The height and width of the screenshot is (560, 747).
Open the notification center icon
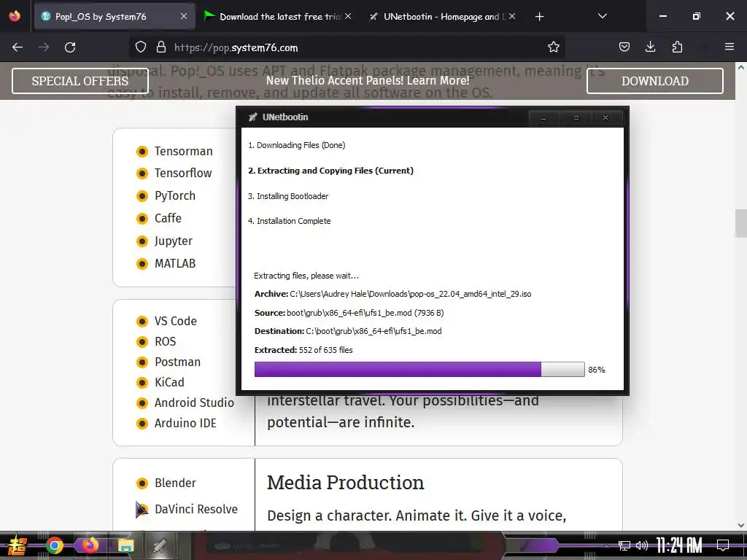coord(723,545)
